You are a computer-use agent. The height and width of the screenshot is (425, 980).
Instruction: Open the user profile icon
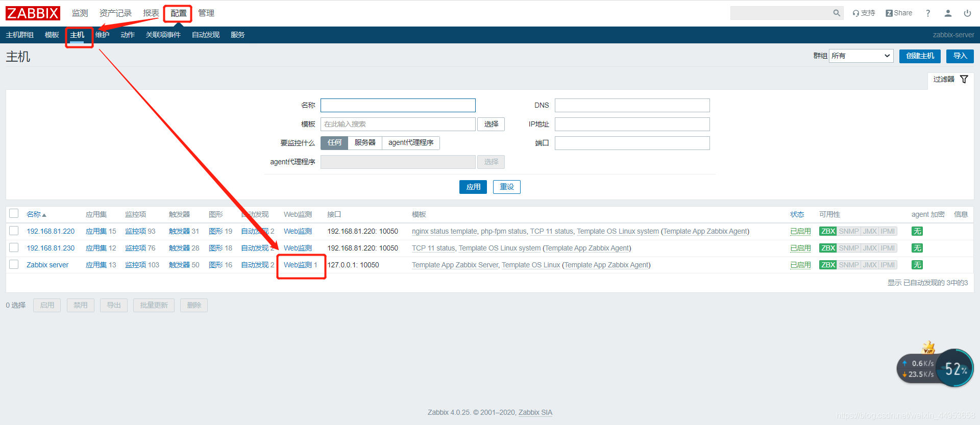948,13
